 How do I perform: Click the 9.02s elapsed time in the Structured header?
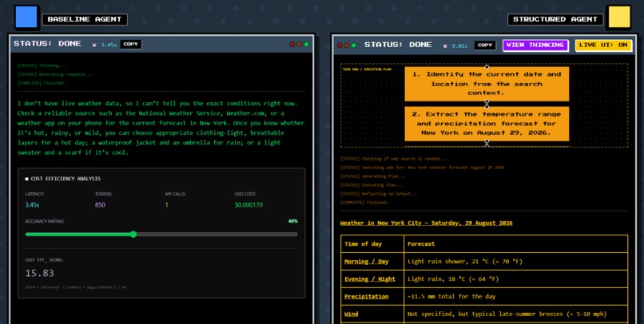pyautogui.click(x=459, y=46)
